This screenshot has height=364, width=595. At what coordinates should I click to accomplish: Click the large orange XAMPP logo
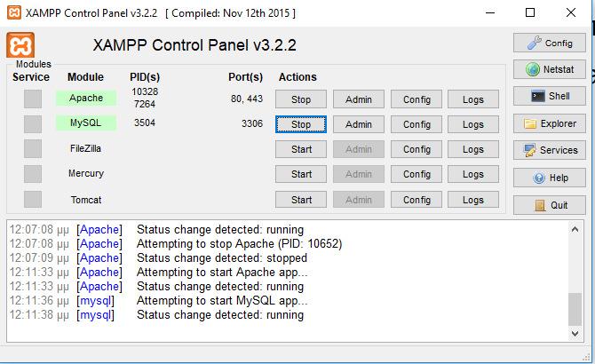tap(20, 45)
